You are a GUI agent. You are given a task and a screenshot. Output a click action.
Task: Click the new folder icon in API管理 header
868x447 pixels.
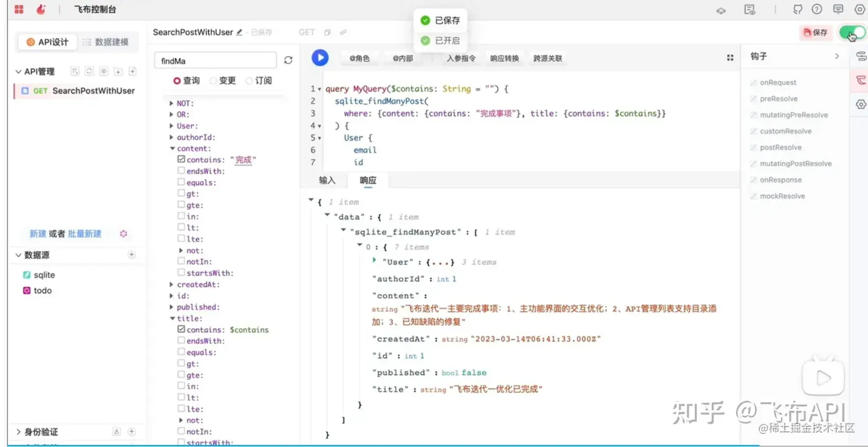coord(118,71)
